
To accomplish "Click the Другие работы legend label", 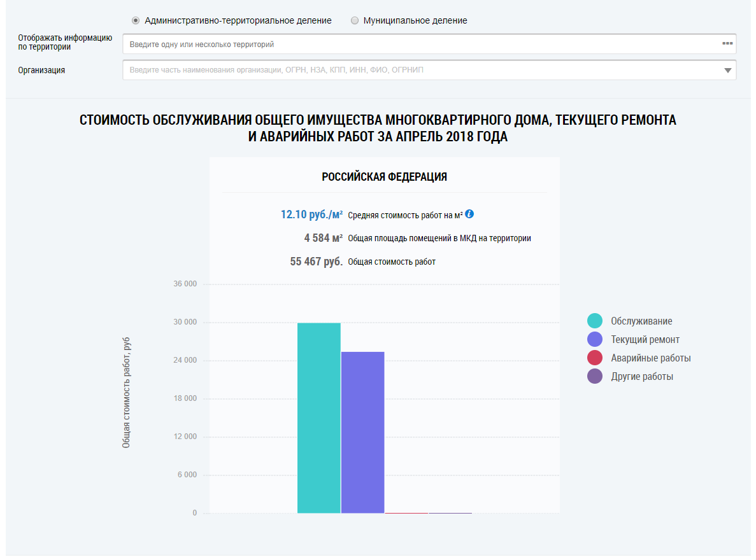I will point(642,377).
